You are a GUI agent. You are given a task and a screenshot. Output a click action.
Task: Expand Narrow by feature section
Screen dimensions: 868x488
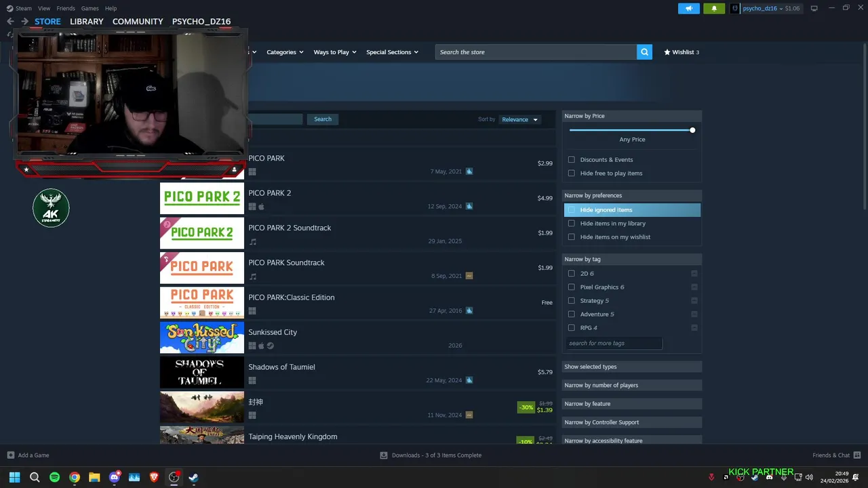632,404
